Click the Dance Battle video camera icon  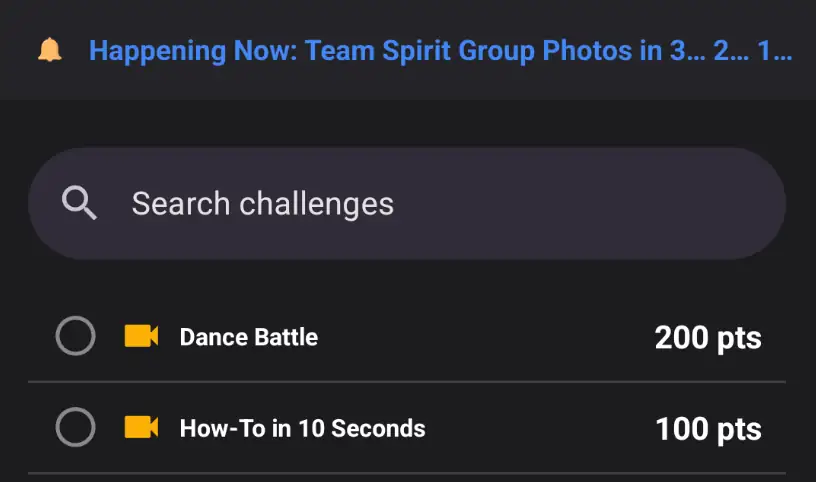click(x=141, y=337)
